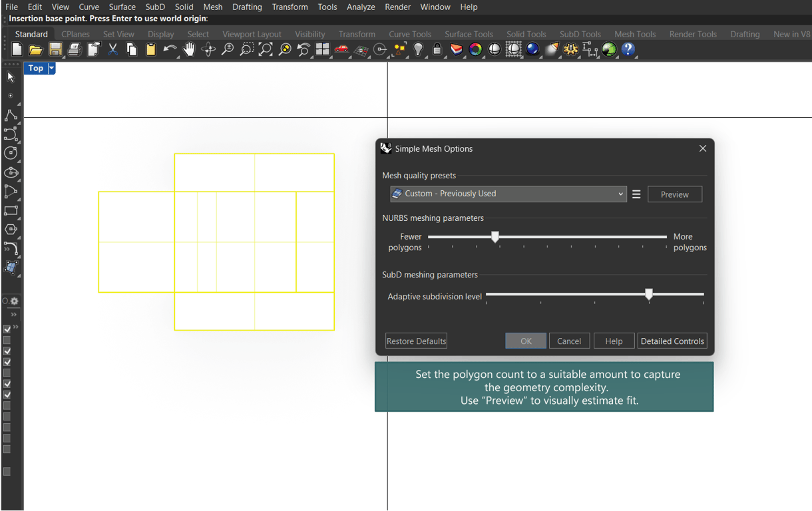
Task: Open the Mesh quality presets dropdown
Action: pyautogui.click(x=508, y=194)
